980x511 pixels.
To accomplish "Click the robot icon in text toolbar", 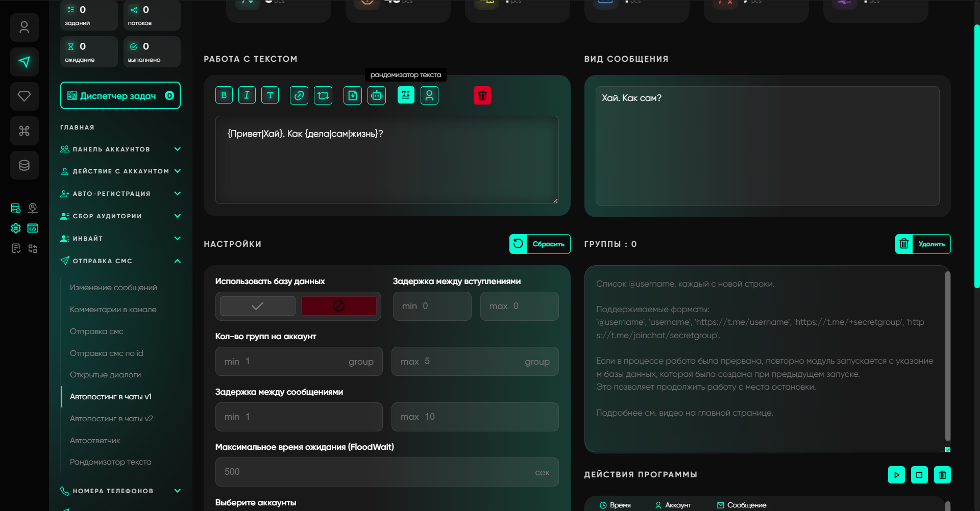I will pyautogui.click(x=377, y=95).
